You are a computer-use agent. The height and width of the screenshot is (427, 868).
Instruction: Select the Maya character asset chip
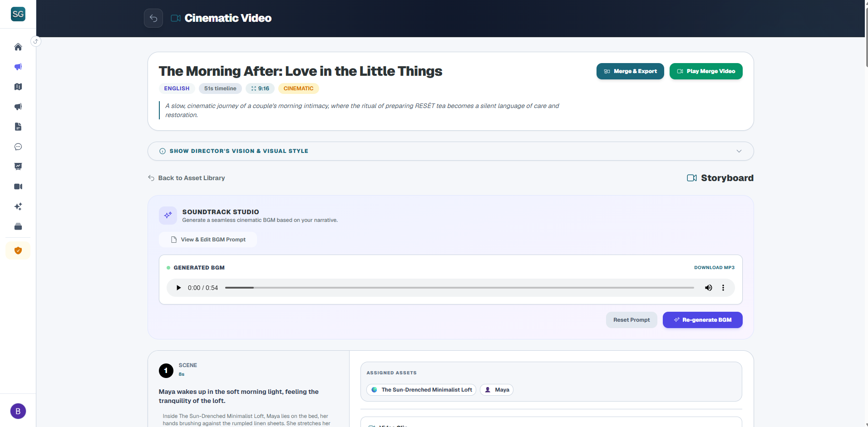(x=497, y=390)
